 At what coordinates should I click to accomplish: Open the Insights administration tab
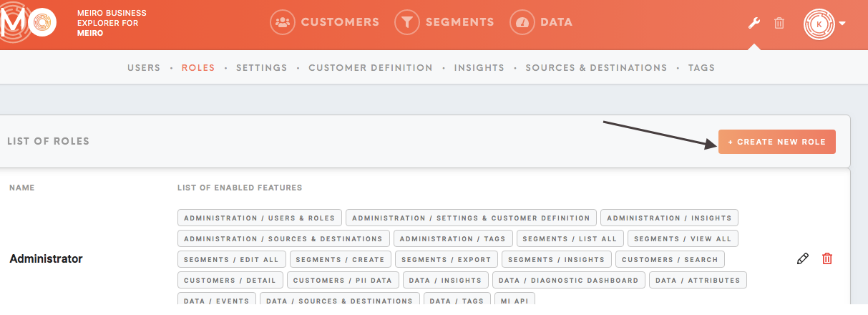point(479,68)
